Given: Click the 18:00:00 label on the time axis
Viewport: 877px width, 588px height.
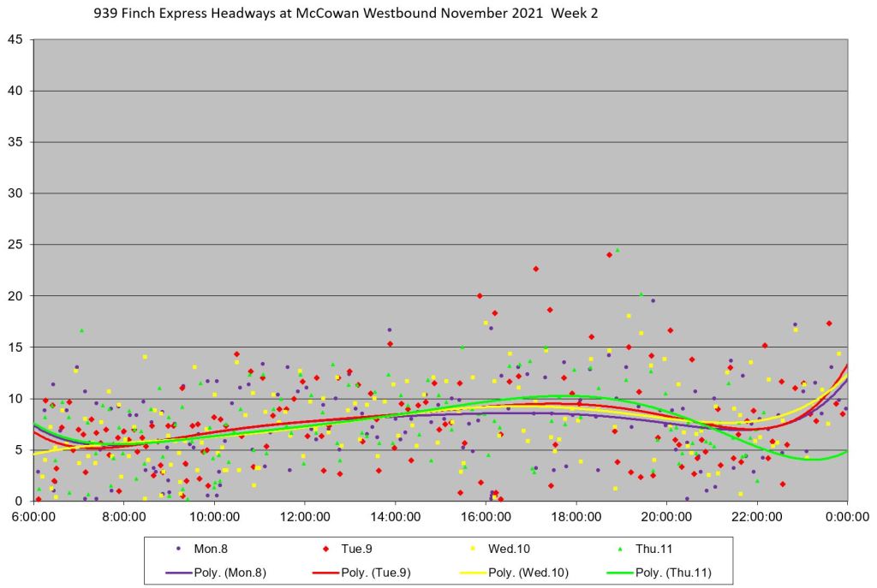Looking at the screenshot, I should [576, 517].
